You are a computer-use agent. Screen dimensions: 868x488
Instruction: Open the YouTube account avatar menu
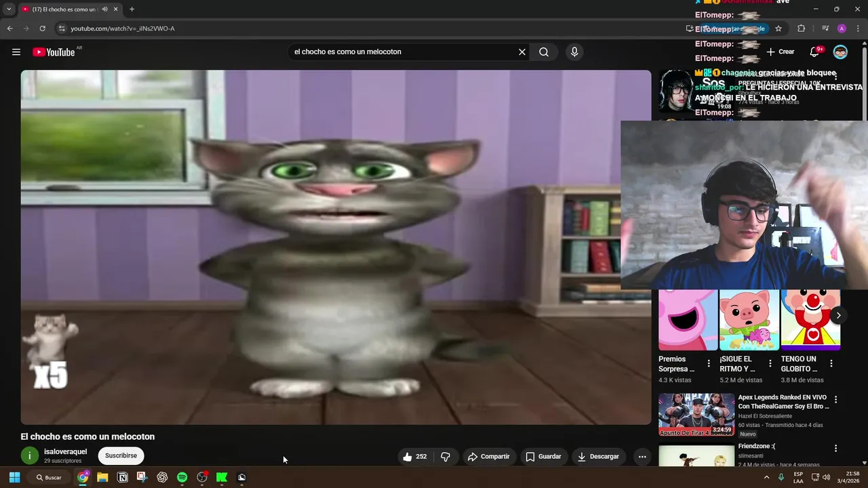tap(840, 52)
